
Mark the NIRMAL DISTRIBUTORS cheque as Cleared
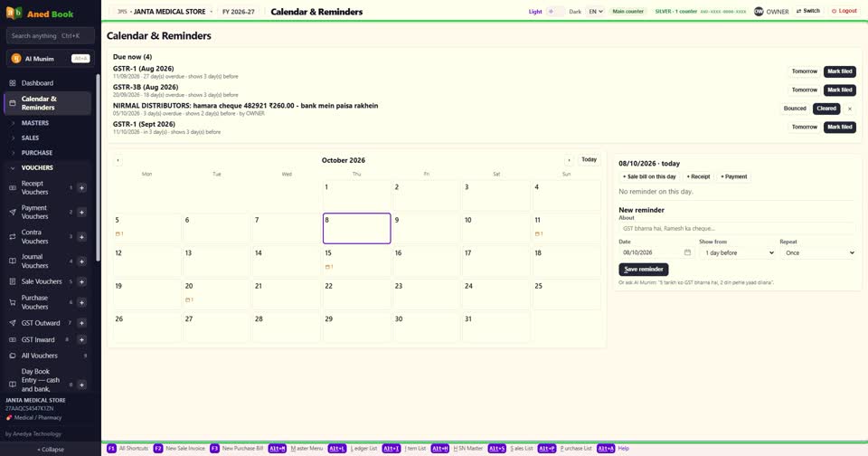826,109
